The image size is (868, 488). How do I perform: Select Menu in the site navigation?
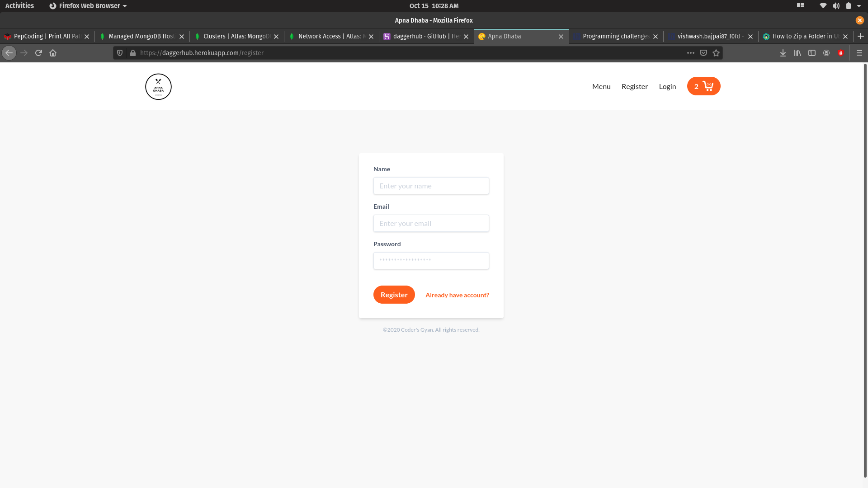[x=601, y=86]
